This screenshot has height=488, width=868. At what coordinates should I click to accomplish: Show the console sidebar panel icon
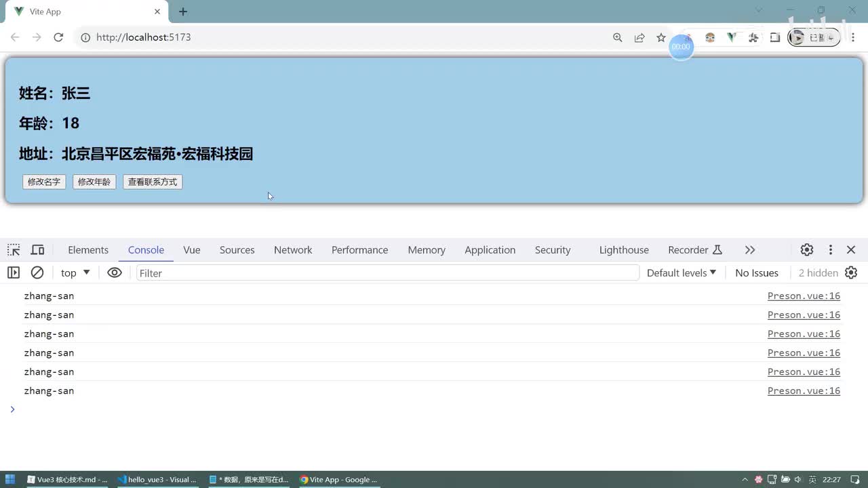14,272
